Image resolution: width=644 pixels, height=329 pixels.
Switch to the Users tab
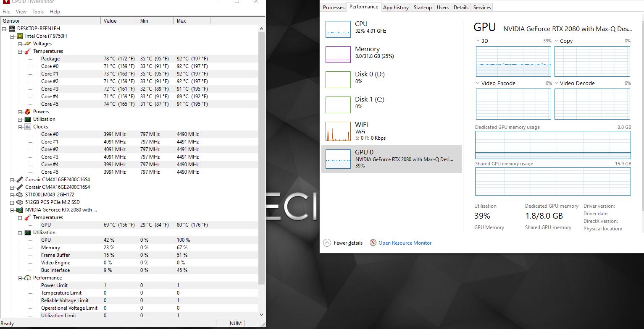pos(443,8)
